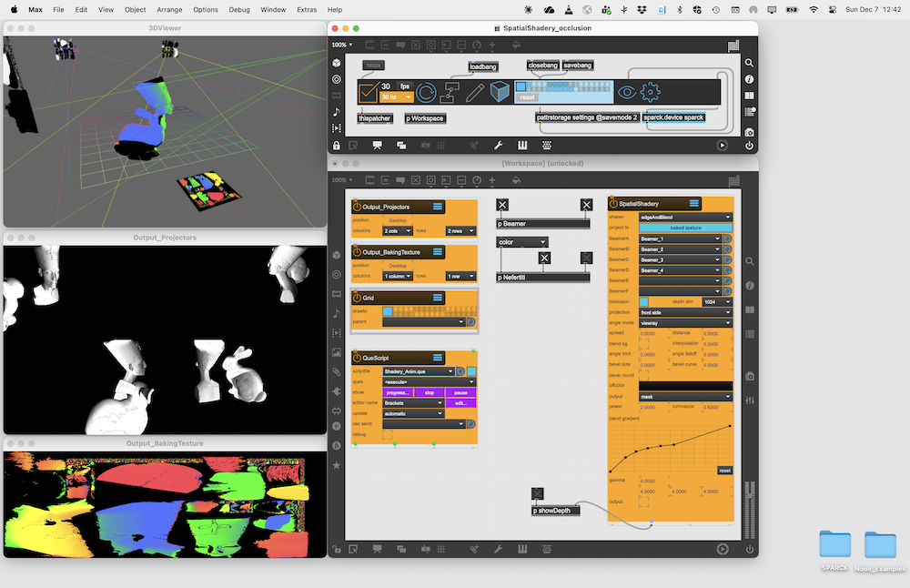This screenshot has height=588, width=910.
Task: Click the pencil edit icon in SPARCK toolbar
Action: (475, 92)
